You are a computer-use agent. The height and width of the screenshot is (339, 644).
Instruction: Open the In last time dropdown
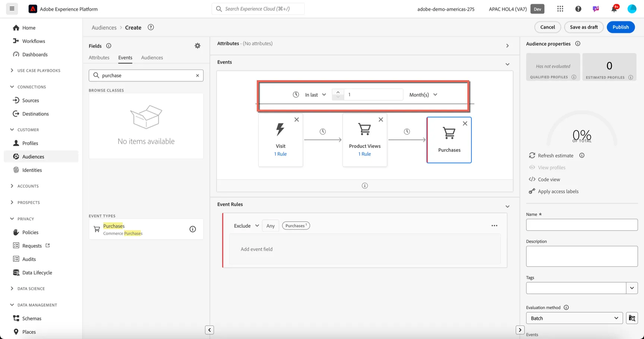point(315,95)
